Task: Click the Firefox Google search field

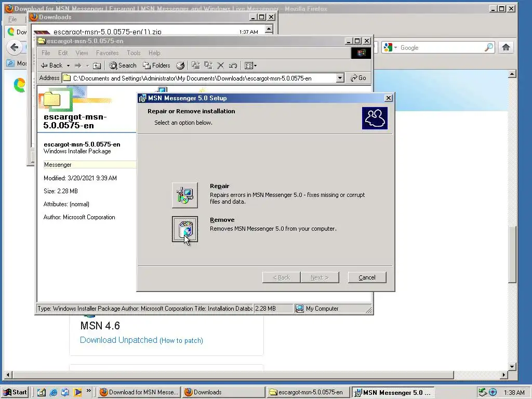Action: coord(442,48)
